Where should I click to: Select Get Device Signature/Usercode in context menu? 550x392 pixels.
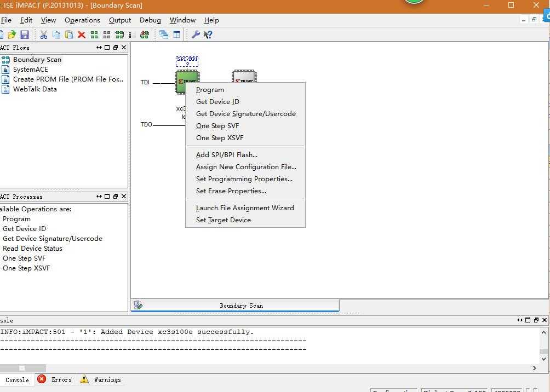click(x=245, y=113)
